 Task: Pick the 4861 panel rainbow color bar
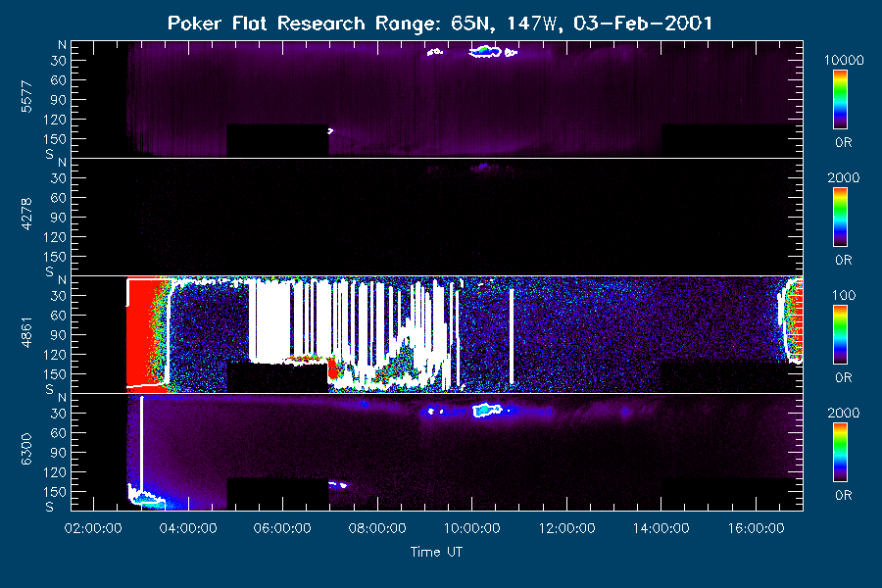[x=841, y=335]
